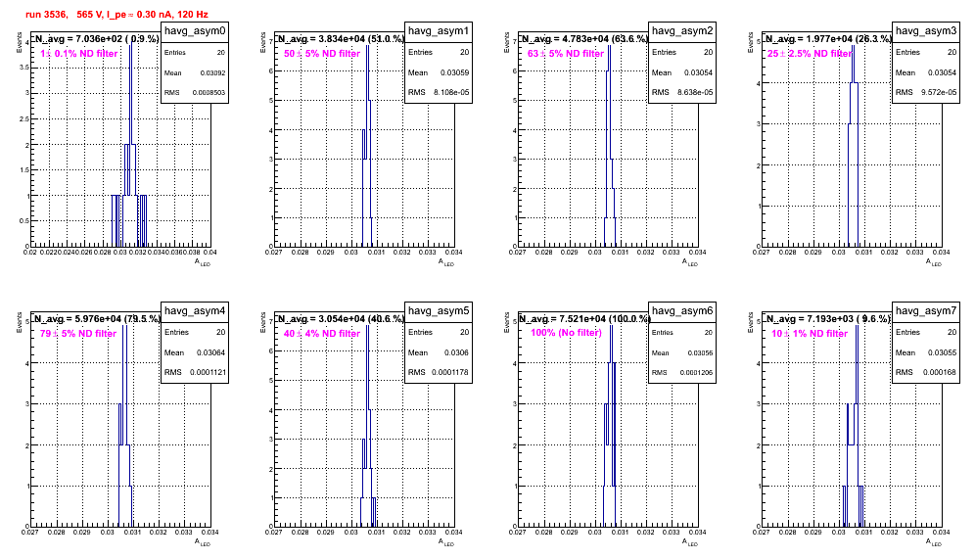975x560 pixels.
Task: Click the Events y-axis label of havg_asym0
Action: [x=20, y=42]
